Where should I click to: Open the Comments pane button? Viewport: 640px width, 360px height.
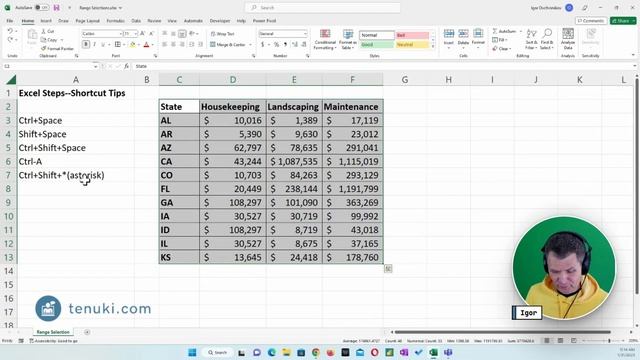591,20
